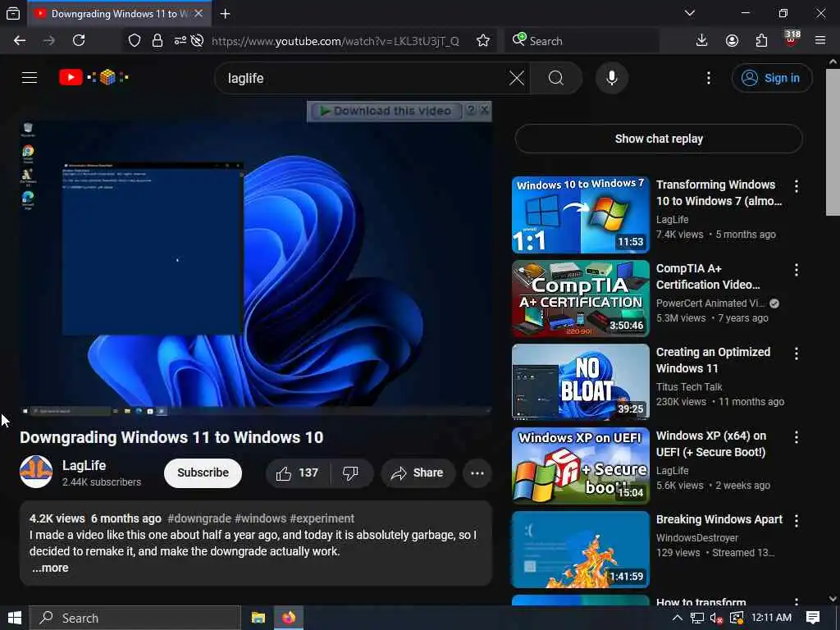Click the Firefox URL address field
Screen dimensions: 840x630
click(x=336, y=41)
